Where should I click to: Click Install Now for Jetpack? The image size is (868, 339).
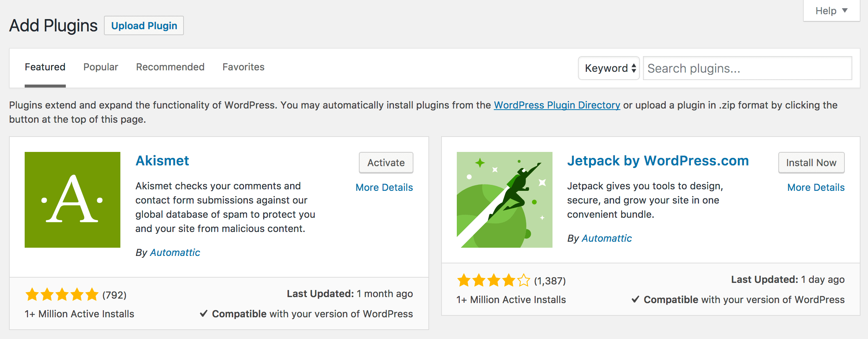pos(811,163)
